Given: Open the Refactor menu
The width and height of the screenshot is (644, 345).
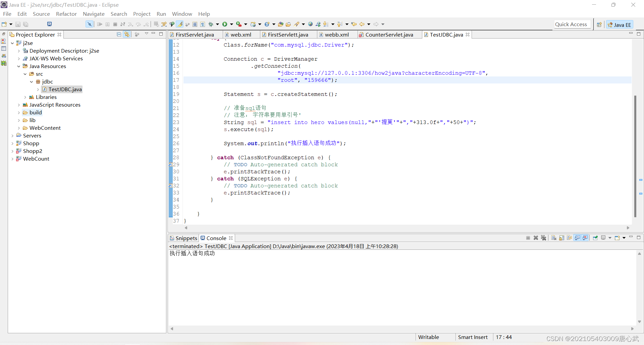Looking at the screenshot, I should click(66, 14).
